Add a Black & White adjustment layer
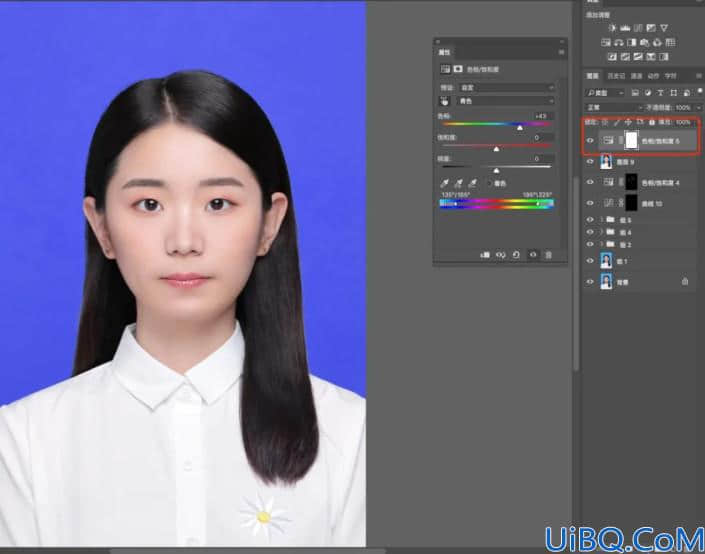 click(x=632, y=43)
